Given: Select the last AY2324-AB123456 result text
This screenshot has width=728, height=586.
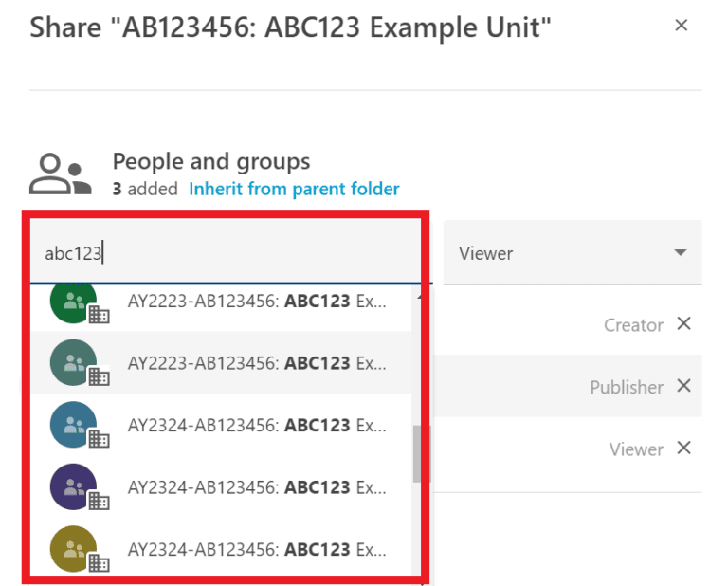Looking at the screenshot, I should pyautogui.click(x=257, y=549).
